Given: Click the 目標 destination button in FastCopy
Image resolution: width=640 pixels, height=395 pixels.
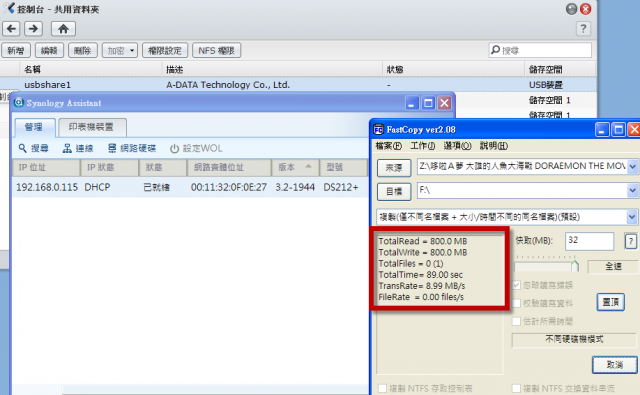Looking at the screenshot, I should [394, 191].
